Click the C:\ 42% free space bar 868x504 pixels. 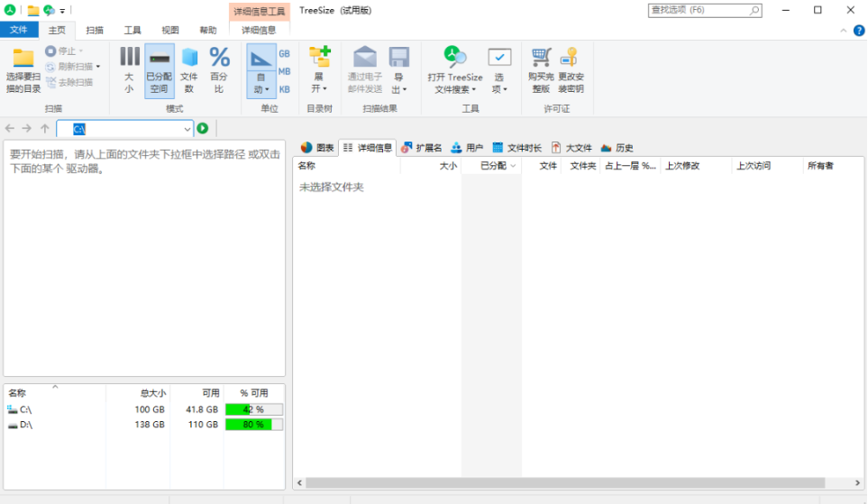254,410
